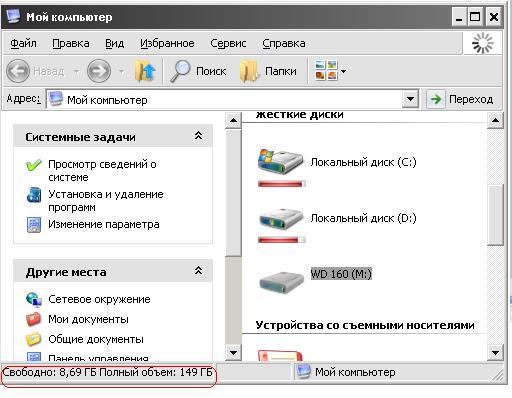Viewport: 512px width, 398px height.
Task: Select the Local Disk C: drive icon
Action: click(x=281, y=162)
